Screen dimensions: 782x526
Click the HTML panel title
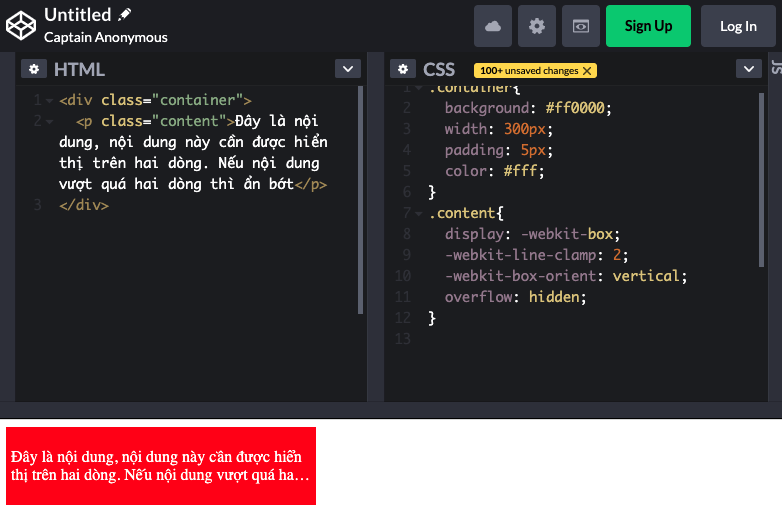click(x=79, y=69)
